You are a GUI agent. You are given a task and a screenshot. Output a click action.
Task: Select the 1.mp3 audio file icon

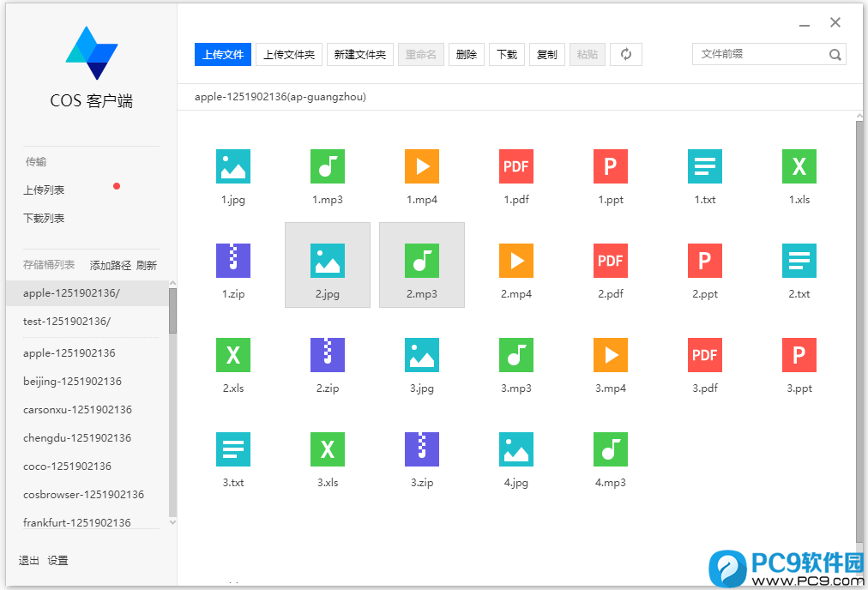pyautogui.click(x=328, y=166)
